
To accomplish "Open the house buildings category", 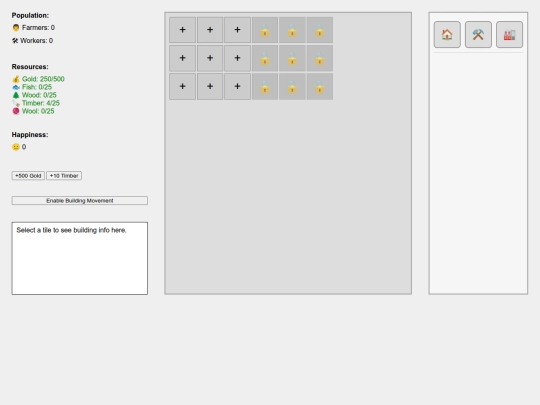I will (x=447, y=34).
